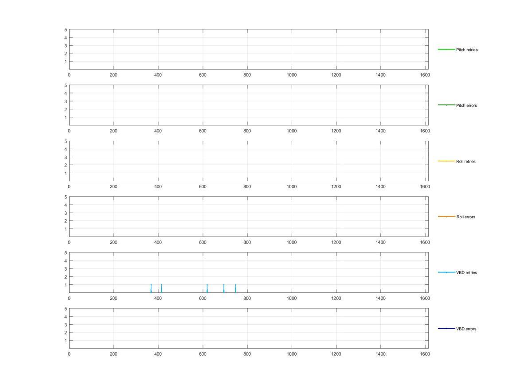Select the light green Pitch retries legend line

point(446,50)
